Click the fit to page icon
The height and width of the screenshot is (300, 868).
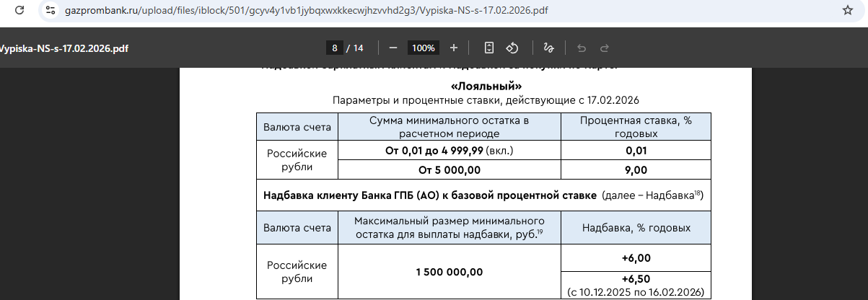489,48
